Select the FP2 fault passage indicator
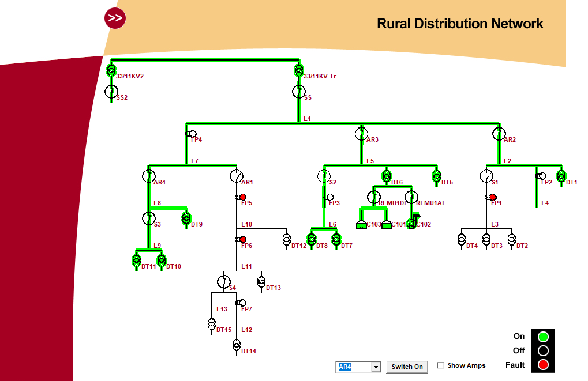This screenshot has height=381, width=588. 541,176
